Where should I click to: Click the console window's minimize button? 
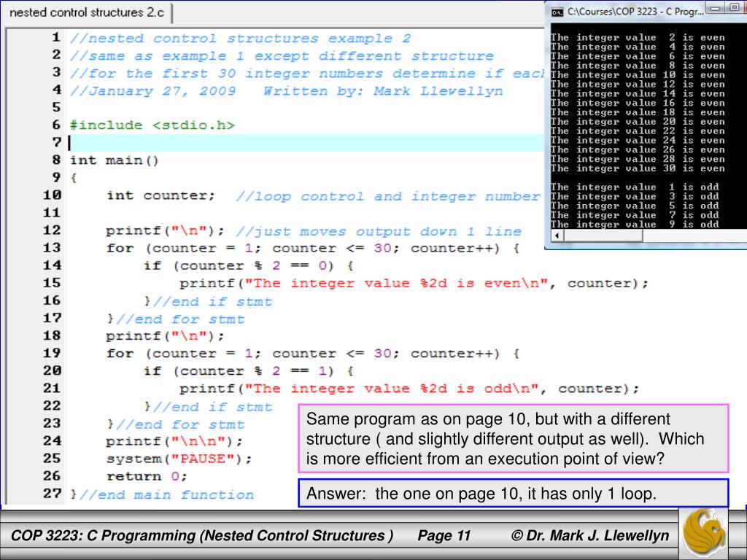(716, 8)
